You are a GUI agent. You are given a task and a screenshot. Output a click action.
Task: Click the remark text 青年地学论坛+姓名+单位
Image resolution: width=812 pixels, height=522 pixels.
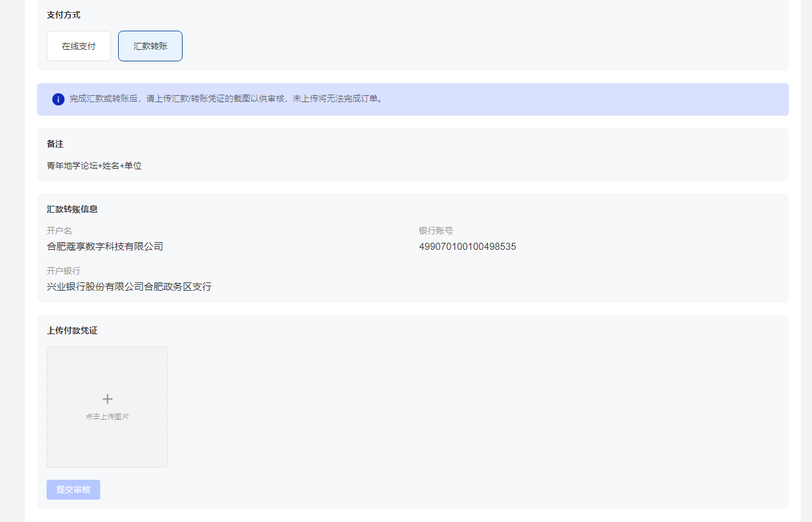(94, 165)
